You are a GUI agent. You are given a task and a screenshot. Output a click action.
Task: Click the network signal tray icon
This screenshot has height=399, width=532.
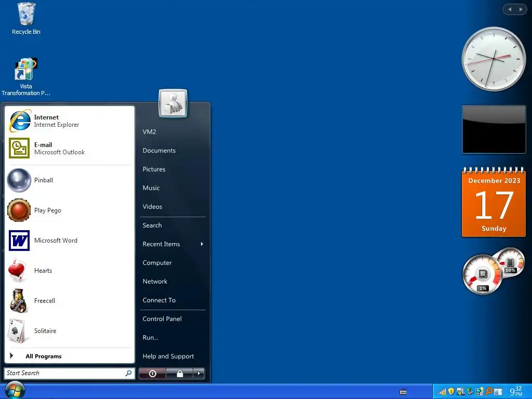point(442,392)
